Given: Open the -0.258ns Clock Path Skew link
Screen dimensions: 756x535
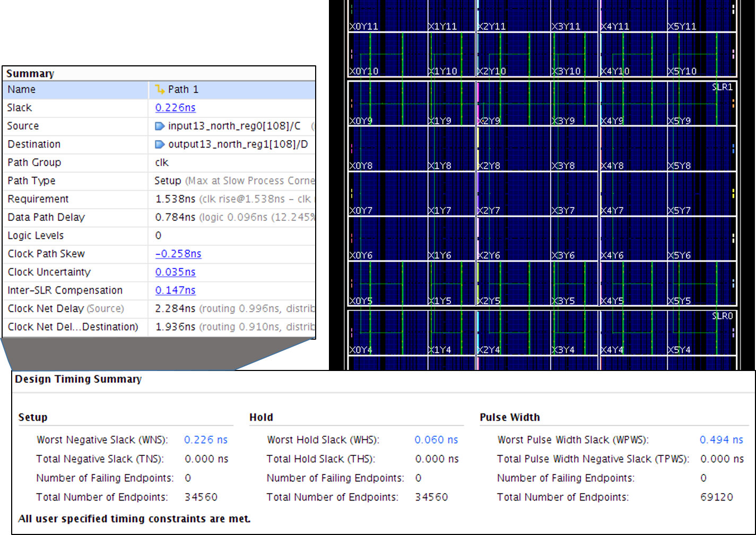Looking at the screenshot, I should (178, 254).
